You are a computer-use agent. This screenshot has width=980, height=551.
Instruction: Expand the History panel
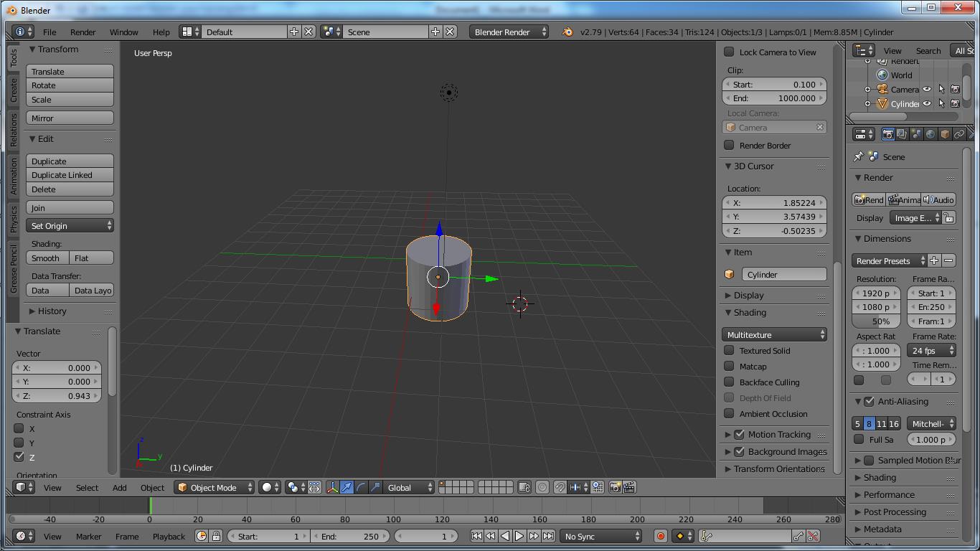click(x=52, y=311)
